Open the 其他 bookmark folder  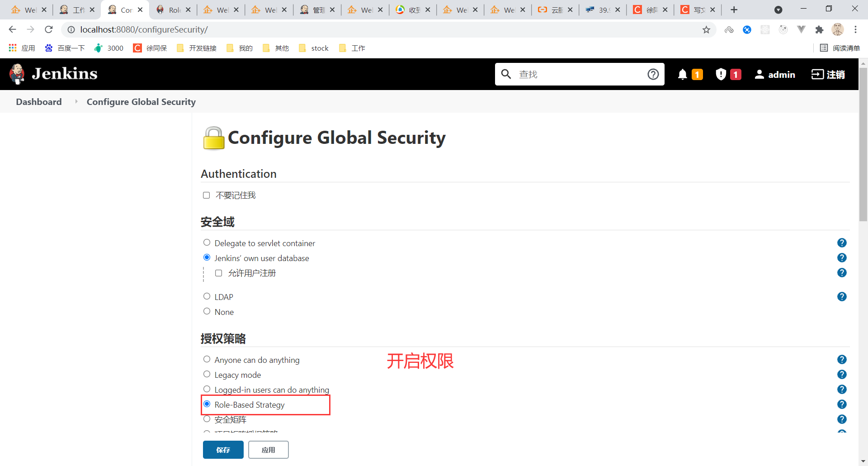(x=276, y=48)
